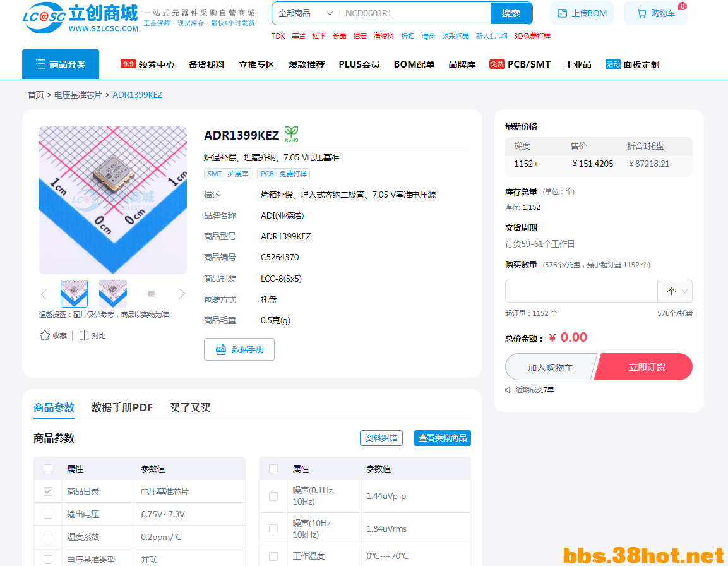The width and height of the screenshot is (728, 566).
Task: Open the 立推专区 menu item
Action: click(x=256, y=64)
